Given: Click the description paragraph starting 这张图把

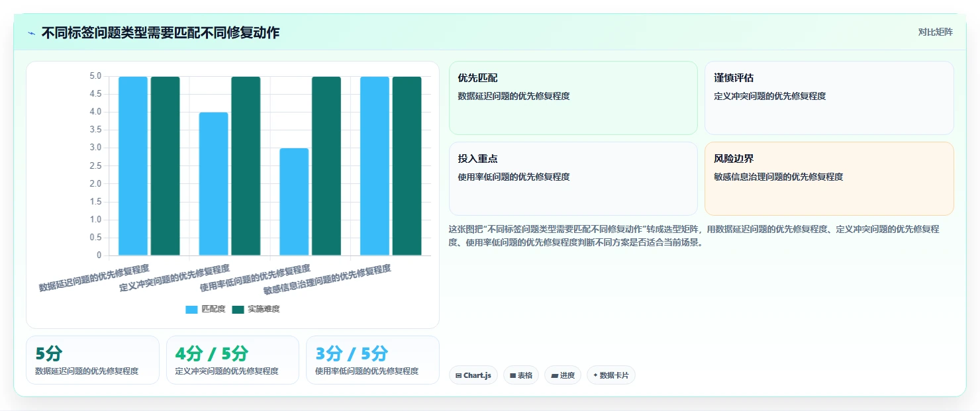Looking at the screenshot, I should point(694,236).
